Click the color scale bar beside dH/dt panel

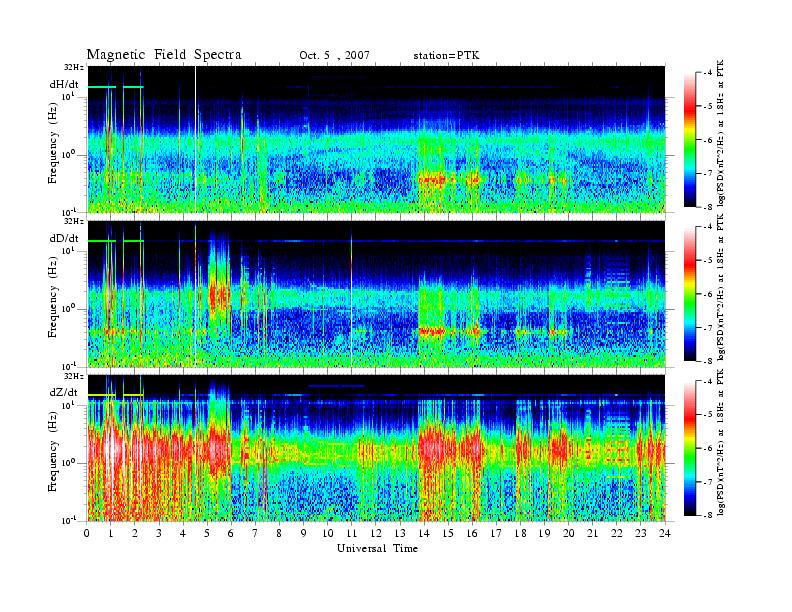(689, 139)
